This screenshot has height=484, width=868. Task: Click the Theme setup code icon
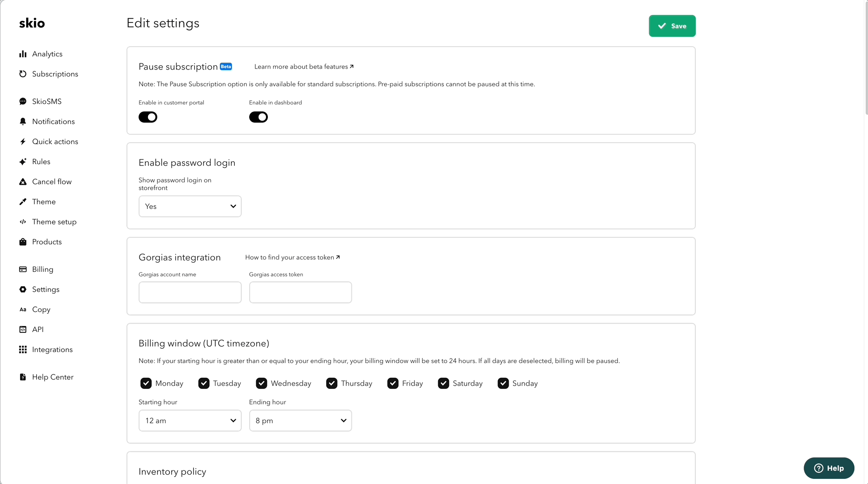(x=23, y=222)
